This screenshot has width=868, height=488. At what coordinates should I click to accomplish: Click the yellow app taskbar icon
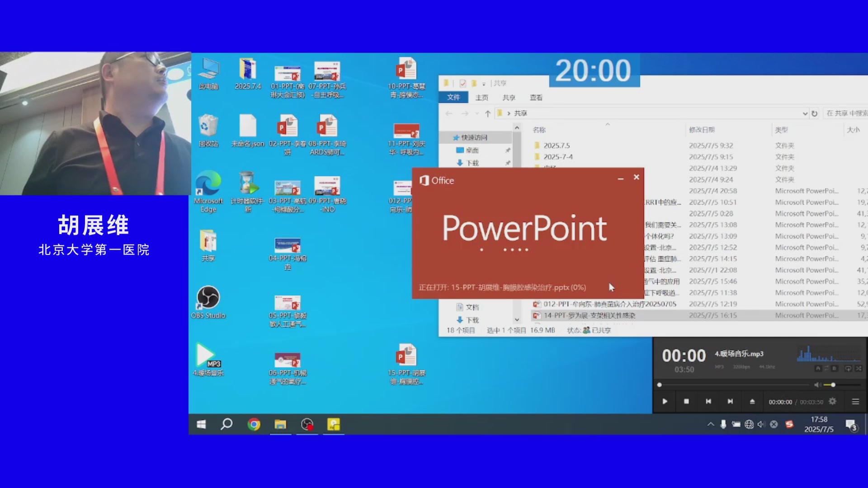[x=334, y=424]
